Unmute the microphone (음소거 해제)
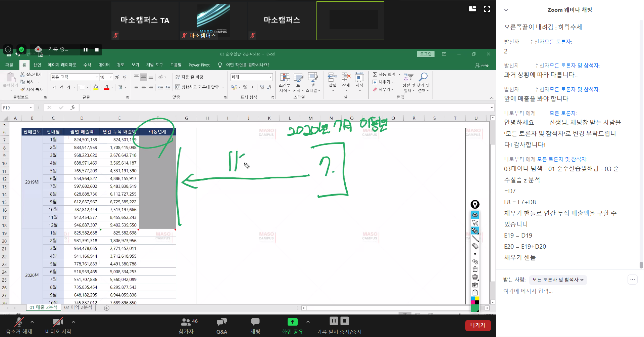 coord(19,325)
